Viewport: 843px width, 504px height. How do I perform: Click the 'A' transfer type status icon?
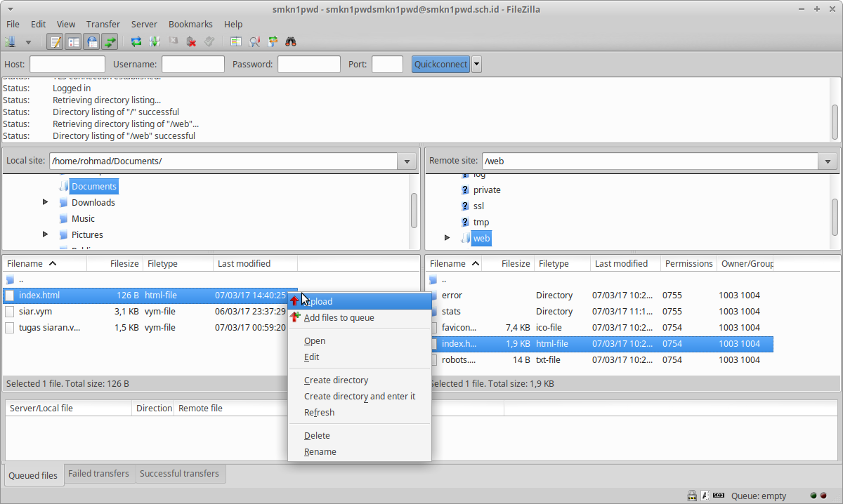point(705,496)
